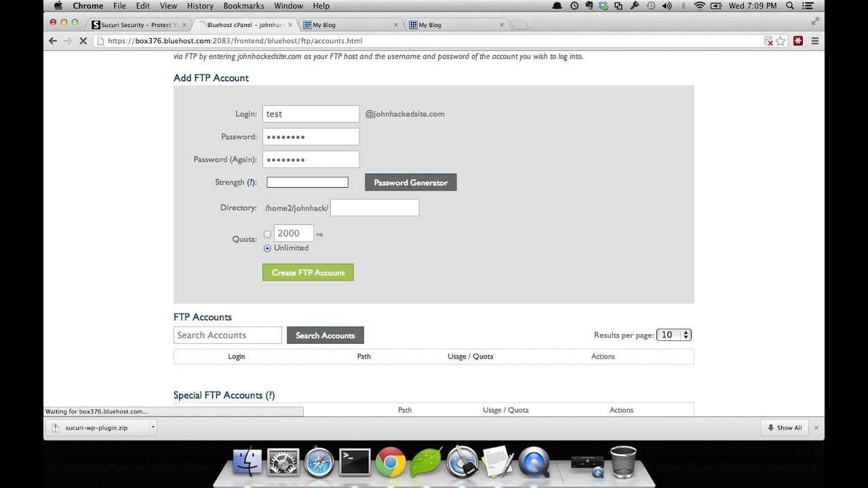The image size is (868, 488).
Task: Click the Password Generator button
Action: 411,182
